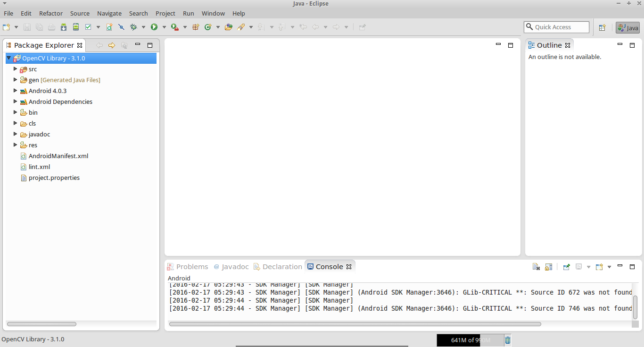Click the Search flashlight icon
Viewport: 644px width, 347px height.
[x=241, y=27]
